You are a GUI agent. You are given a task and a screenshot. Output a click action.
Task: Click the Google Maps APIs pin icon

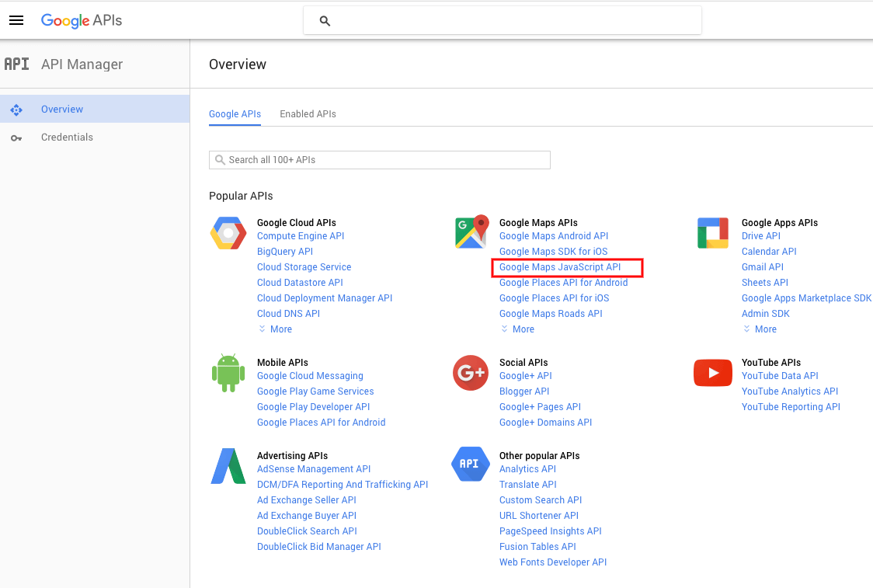coord(471,232)
